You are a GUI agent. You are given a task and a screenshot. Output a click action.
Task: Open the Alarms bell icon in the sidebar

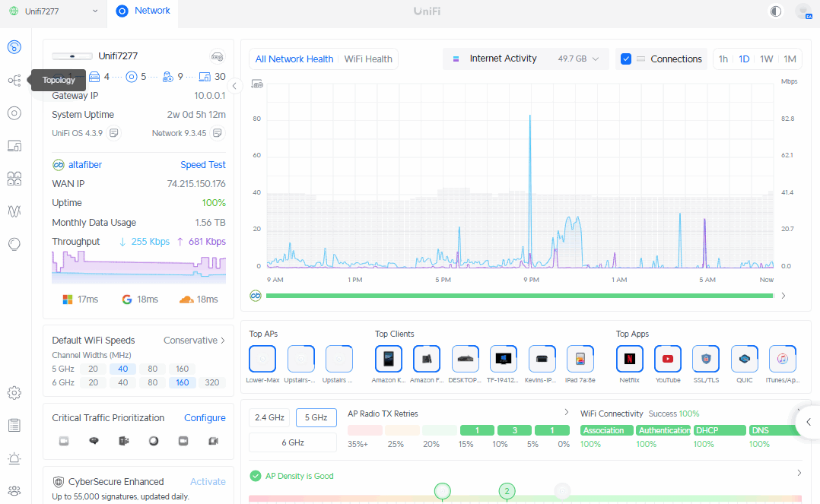(x=14, y=458)
